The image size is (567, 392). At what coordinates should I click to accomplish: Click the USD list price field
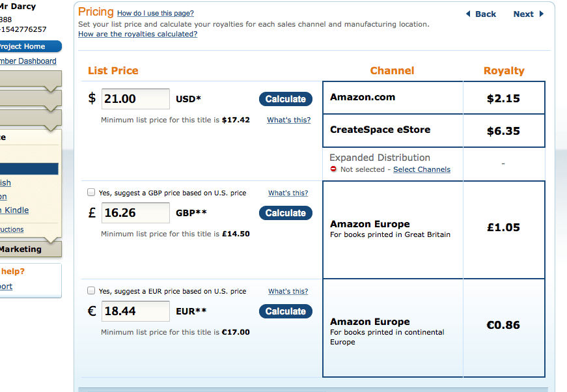(135, 99)
